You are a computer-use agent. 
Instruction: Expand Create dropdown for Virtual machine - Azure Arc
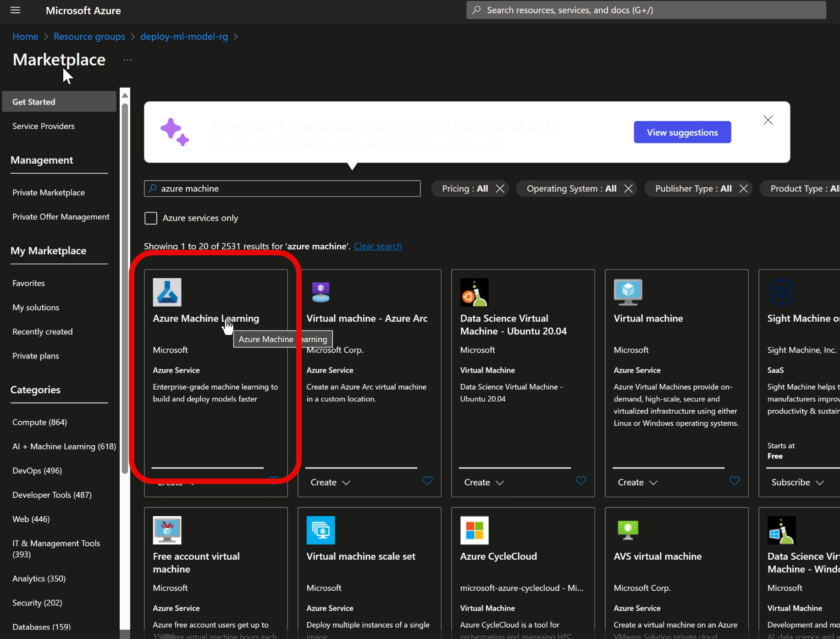point(330,482)
